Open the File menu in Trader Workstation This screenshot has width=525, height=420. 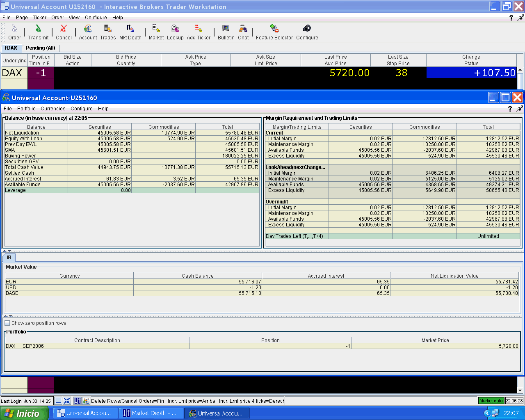[x=7, y=18]
